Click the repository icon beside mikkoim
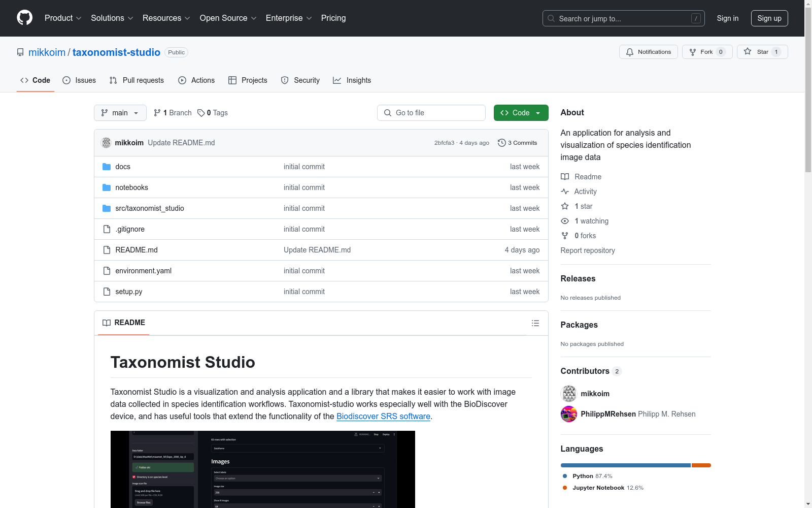The height and width of the screenshot is (508, 812). 20,52
